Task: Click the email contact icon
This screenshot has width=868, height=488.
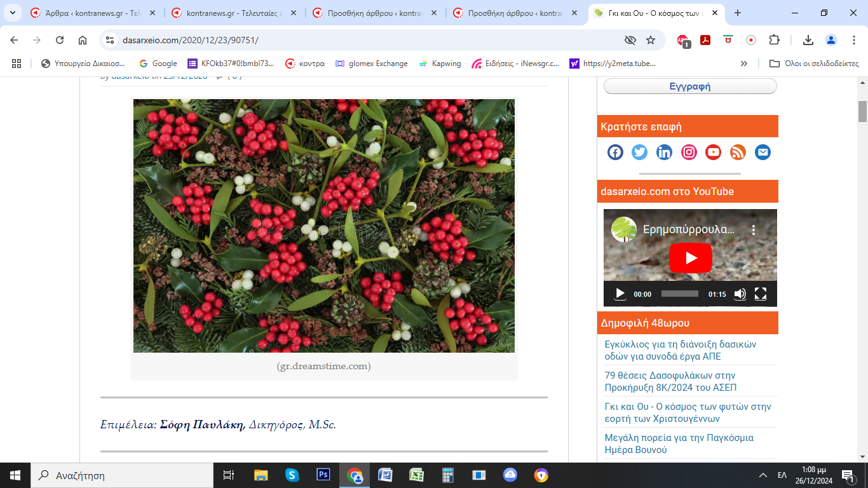Action: click(x=763, y=152)
